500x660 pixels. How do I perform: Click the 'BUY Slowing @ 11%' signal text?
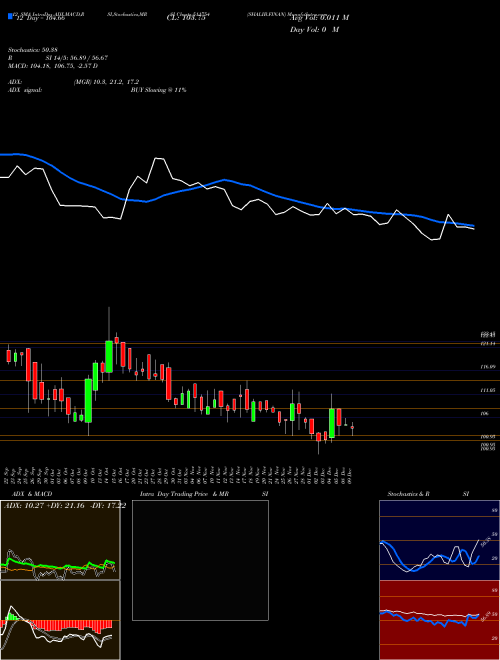(158, 90)
